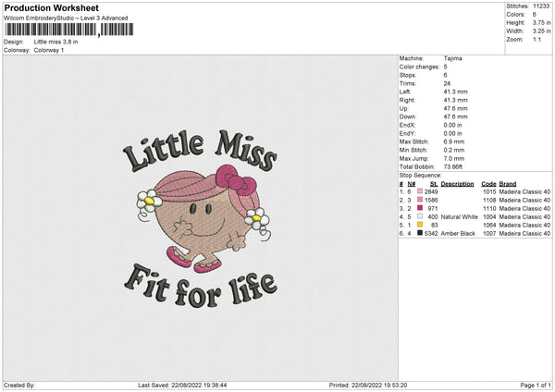
Task: Click the Trims value 24
Action: [447, 83]
